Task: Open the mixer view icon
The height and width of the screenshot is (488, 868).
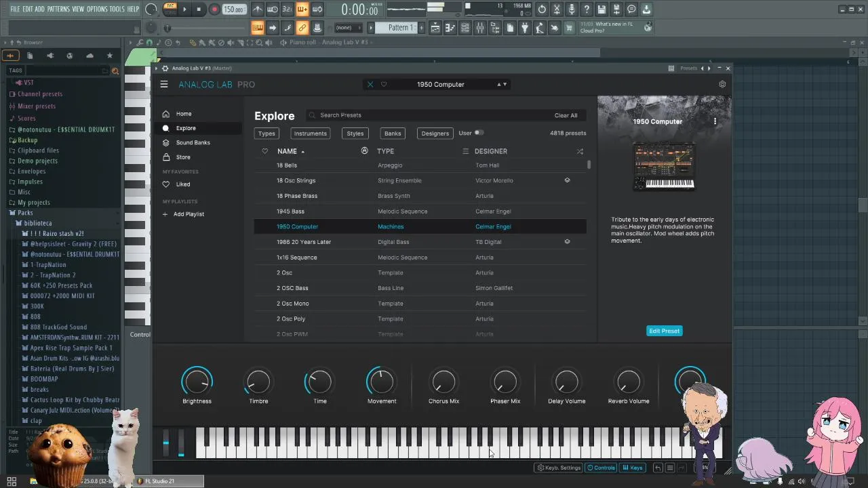Action: (x=479, y=28)
